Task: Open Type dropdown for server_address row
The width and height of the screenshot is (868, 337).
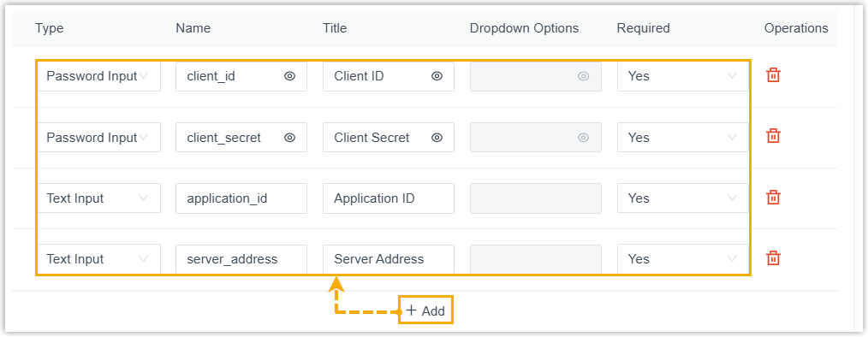Action: (x=98, y=259)
